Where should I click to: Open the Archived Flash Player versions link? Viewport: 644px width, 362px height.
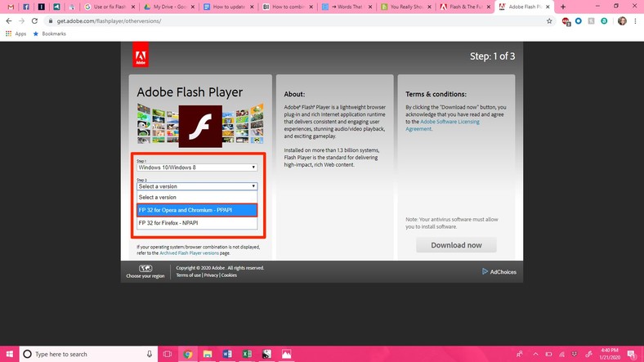(x=189, y=253)
